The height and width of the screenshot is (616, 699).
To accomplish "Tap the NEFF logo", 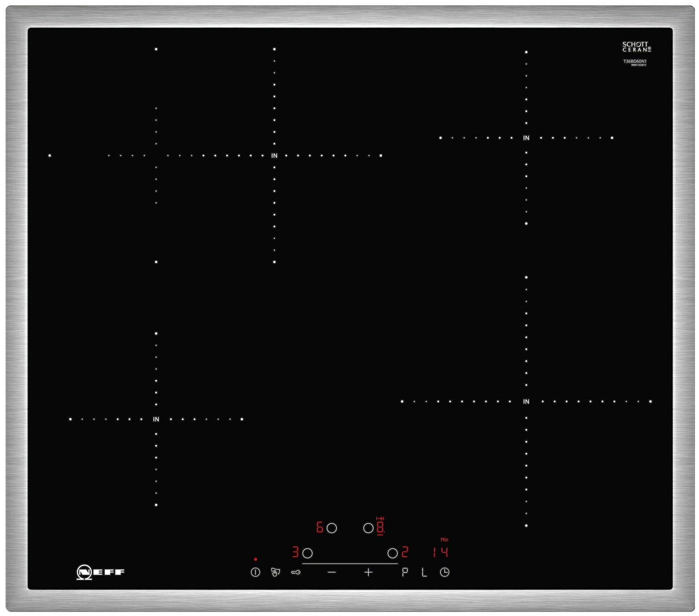I will point(100,572).
